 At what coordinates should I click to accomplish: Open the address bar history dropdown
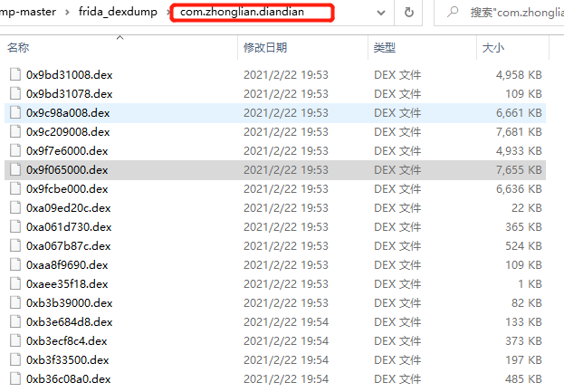pos(381,13)
